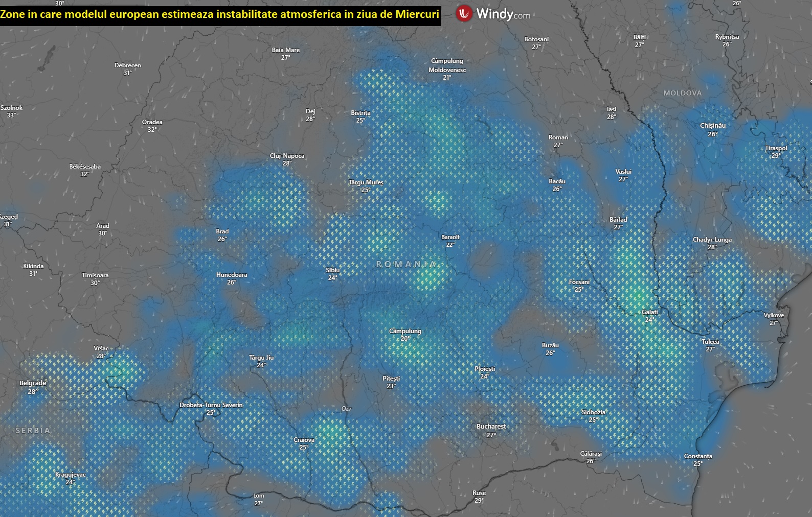Click the Windy.com red logo icon

464,14
